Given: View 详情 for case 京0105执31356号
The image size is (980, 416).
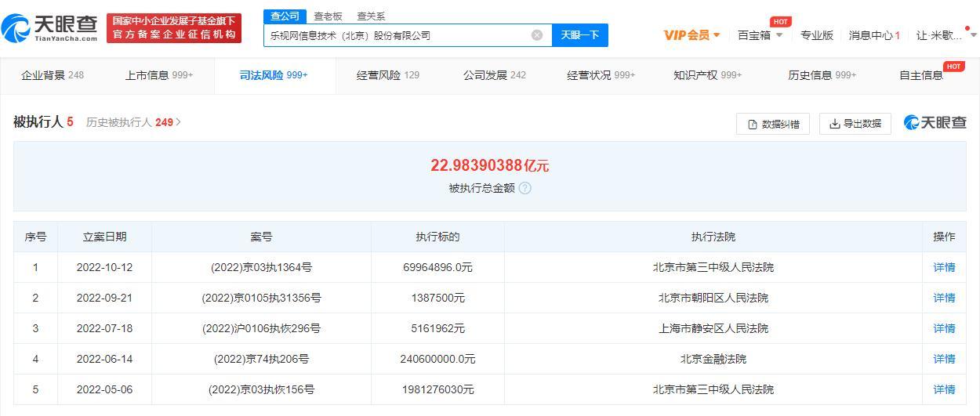Looking at the screenshot, I should pyautogui.click(x=945, y=298).
